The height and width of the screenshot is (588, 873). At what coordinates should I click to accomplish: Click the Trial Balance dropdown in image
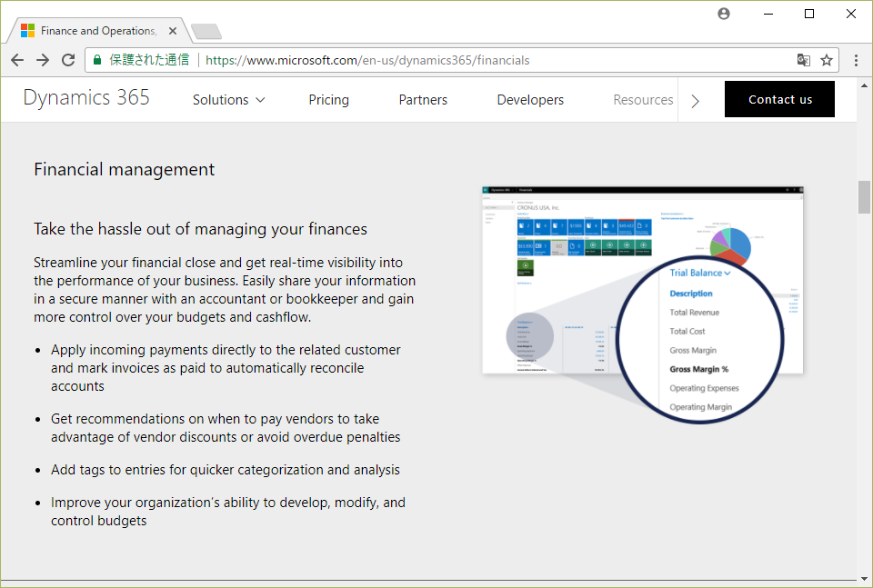[x=700, y=274]
